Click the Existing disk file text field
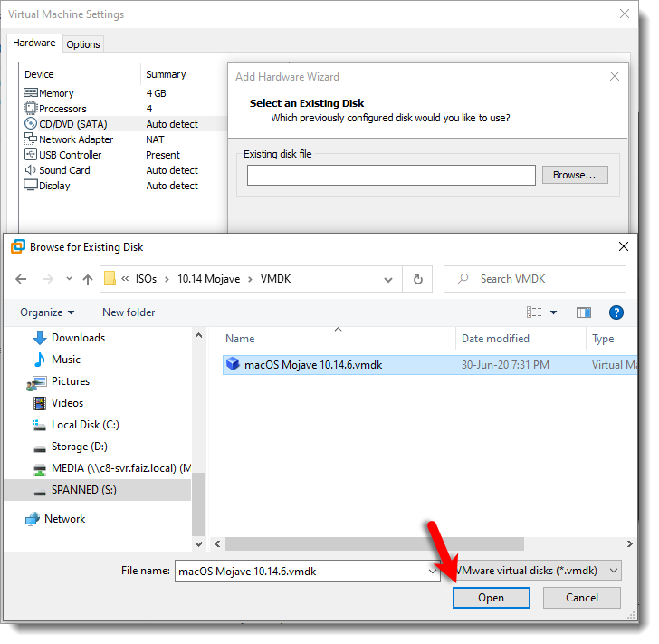The image size is (659, 644). tap(391, 175)
